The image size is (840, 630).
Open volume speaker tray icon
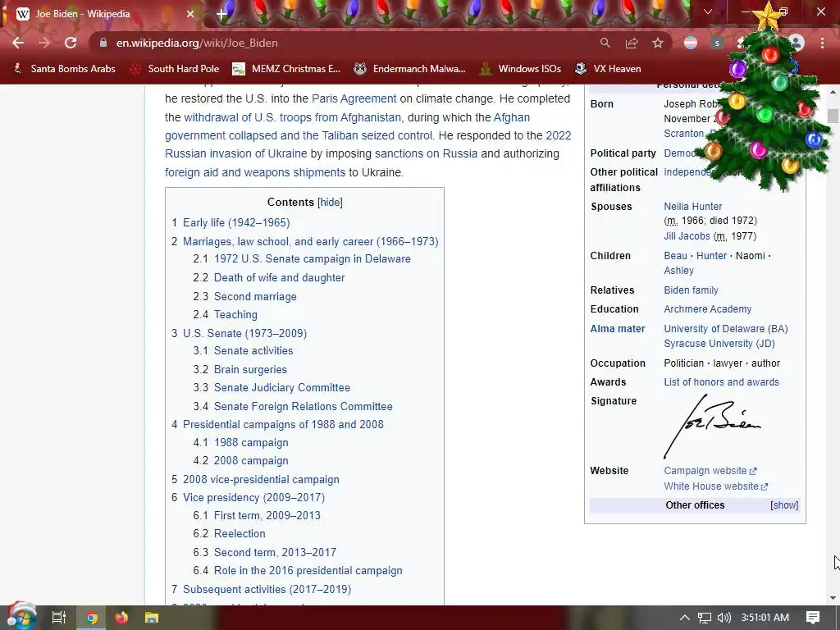724,618
